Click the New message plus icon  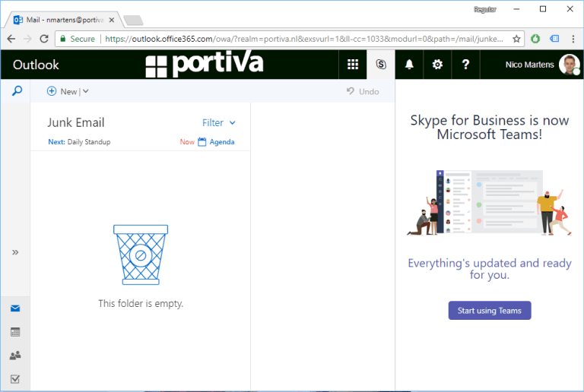tap(52, 91)
